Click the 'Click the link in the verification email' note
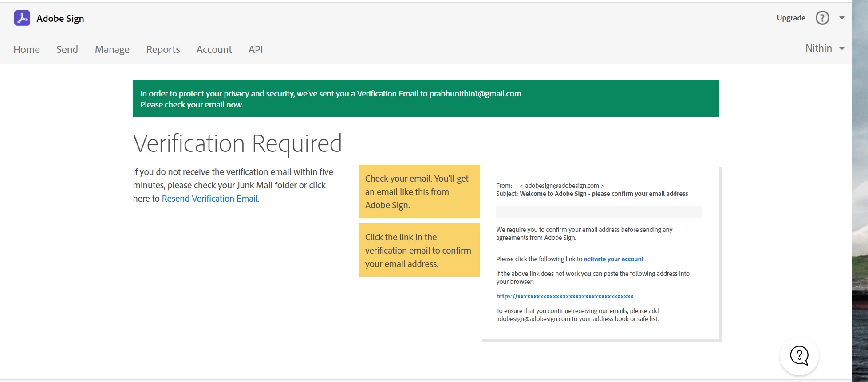The image size is (868, 382). pos(419,250)
